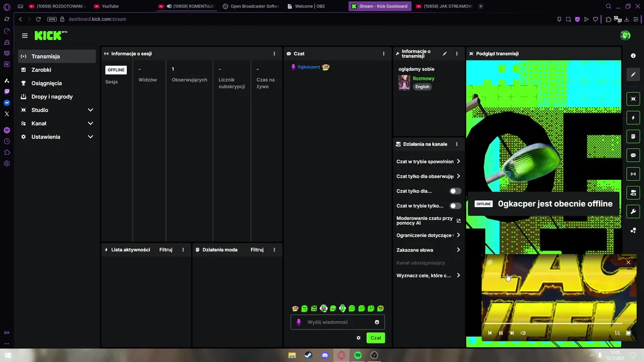Go to previous track in pop-out video
This screenshot has width=644, height=362.
(x=490, y=333)
